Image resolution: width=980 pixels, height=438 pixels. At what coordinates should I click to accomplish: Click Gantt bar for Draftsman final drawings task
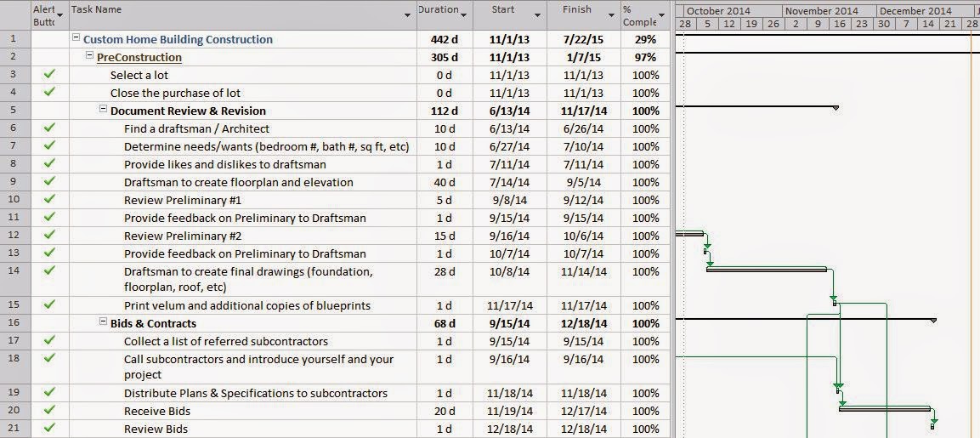[x=767, y=269]
